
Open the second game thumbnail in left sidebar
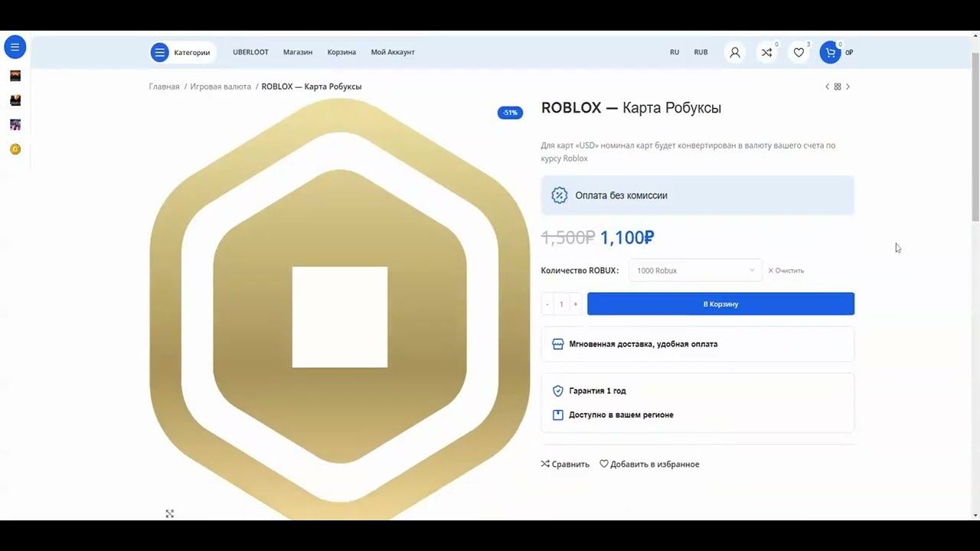click(15, 100)
